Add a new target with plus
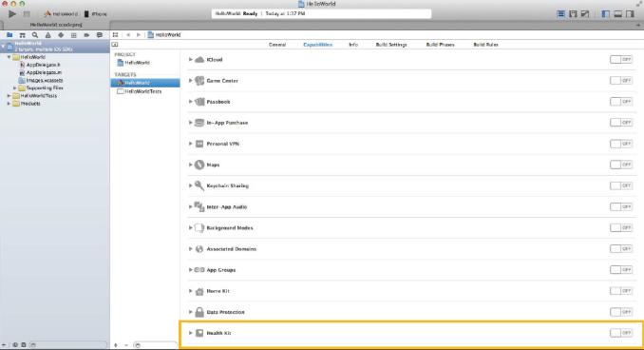Screen dimensions: 644x350 point(116,345)
